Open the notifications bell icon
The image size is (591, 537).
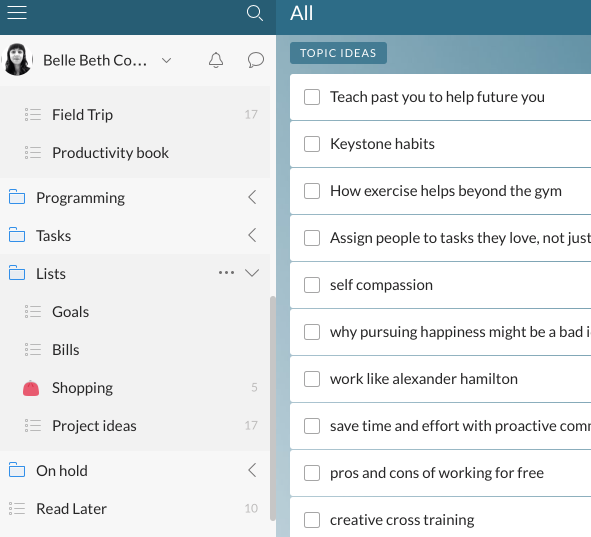click(216, 60)
